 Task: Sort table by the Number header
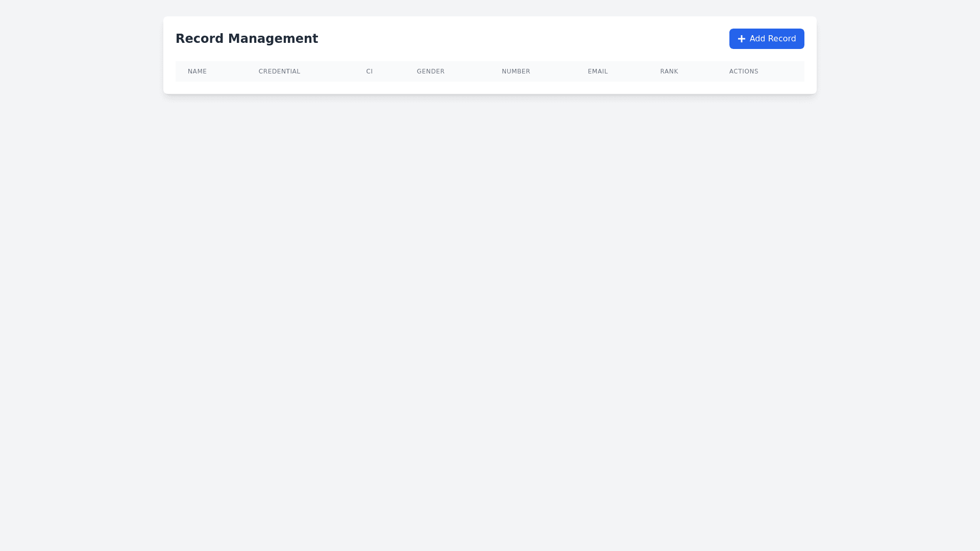pyautogui.click(x=516, y=71)
